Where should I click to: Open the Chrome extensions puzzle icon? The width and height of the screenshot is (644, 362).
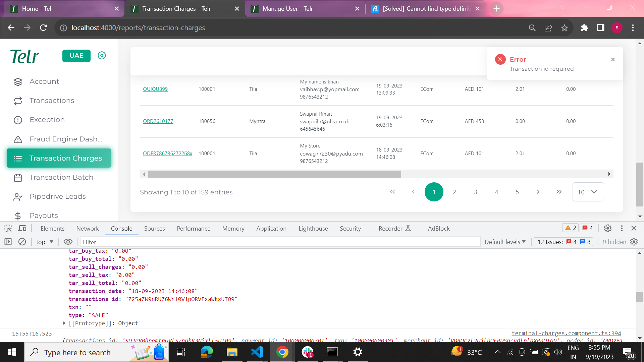(x=584, y=28)
